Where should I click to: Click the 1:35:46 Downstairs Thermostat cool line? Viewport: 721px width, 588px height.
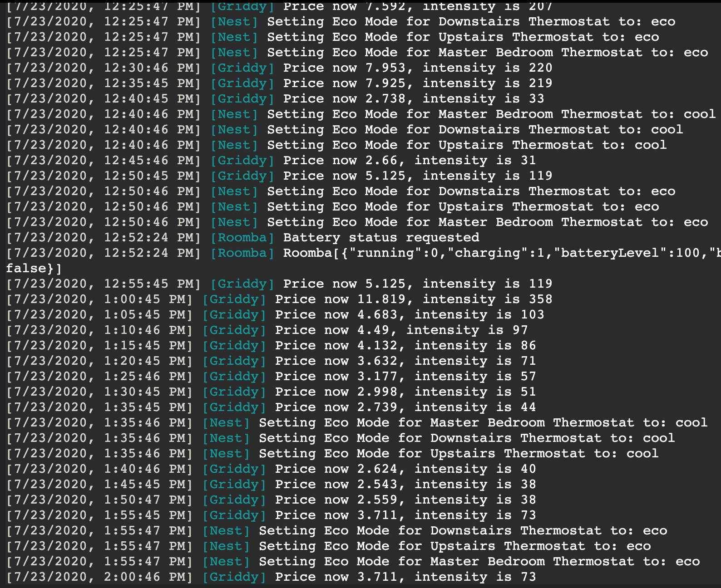(341, 438)
